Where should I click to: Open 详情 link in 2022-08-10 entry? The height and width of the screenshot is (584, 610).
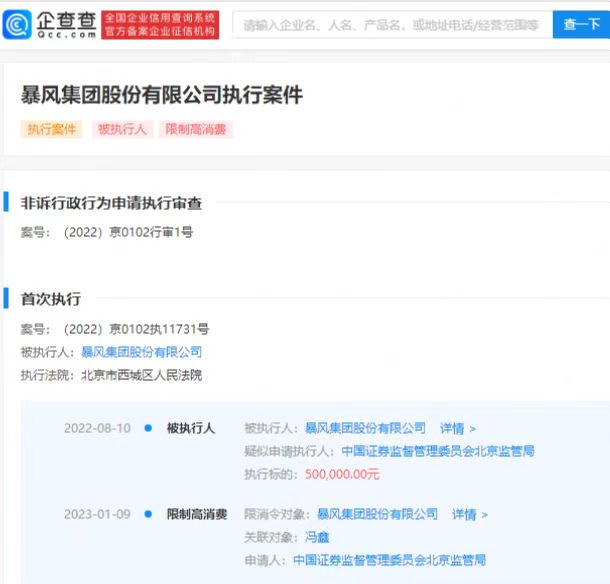tap(458, 428)
